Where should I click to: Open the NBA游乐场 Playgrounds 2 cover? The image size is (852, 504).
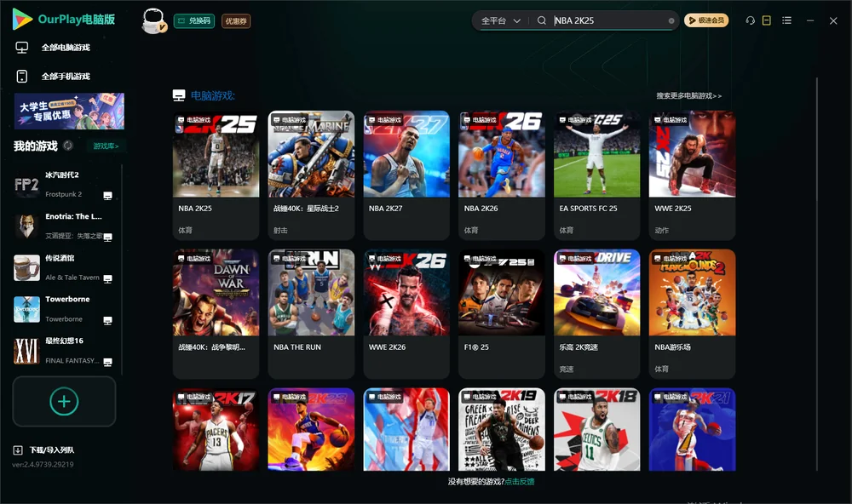coord(692,292)
